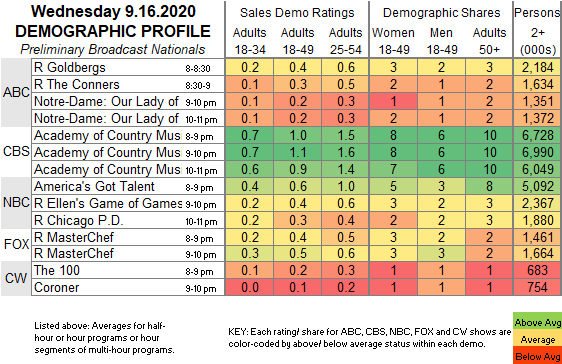Click the Women 18-49 column header

point(394,41)
